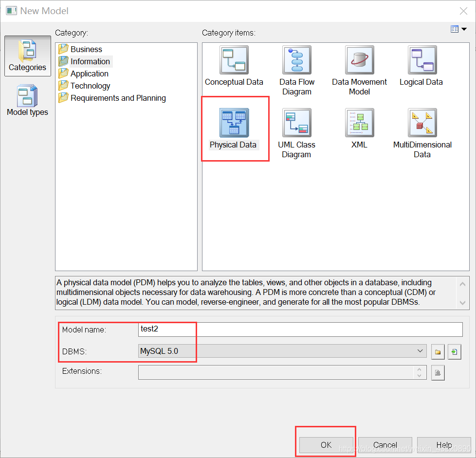Browse for DBMS folder icon
The height and width of the screenshot is (458, 476).
[x=438, y=352]
